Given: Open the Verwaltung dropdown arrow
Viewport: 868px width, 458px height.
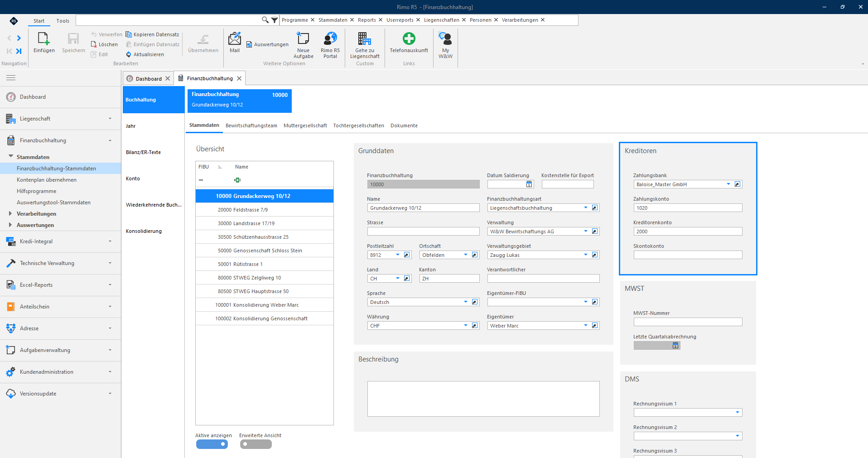Looking at the screenshot, I should (x=586, y=231).
